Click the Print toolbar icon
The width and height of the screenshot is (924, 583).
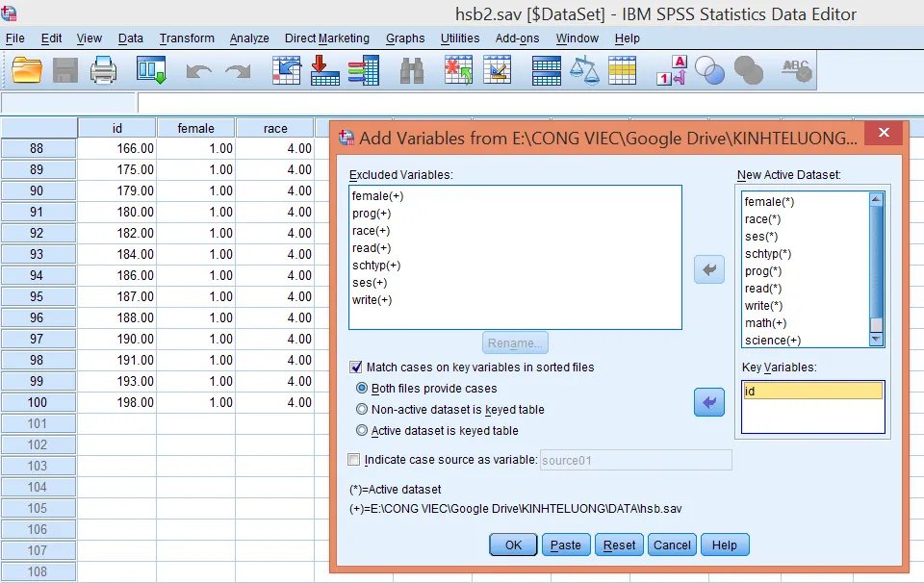pyautogui.click(x=103, y=70)
